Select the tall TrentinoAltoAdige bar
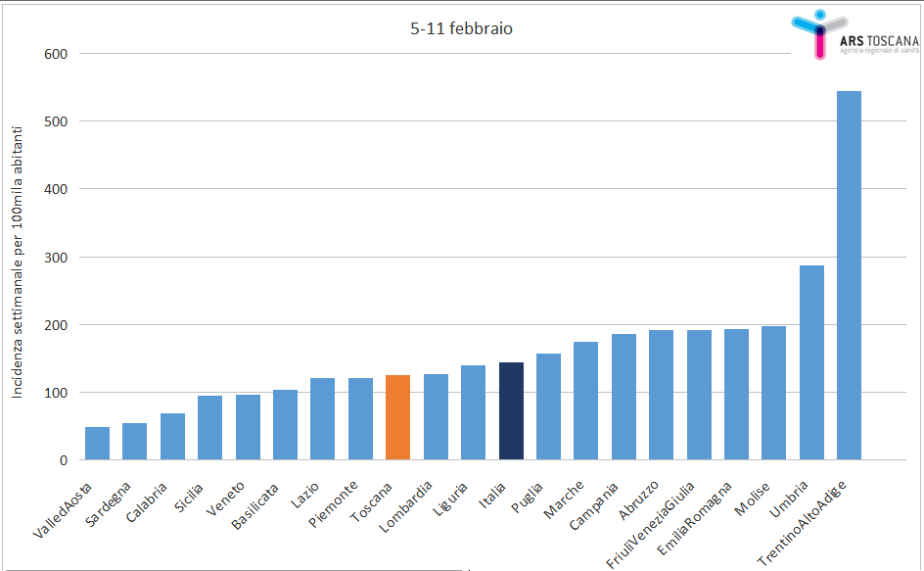Screen dimensions: 924x571 point(850,275)
